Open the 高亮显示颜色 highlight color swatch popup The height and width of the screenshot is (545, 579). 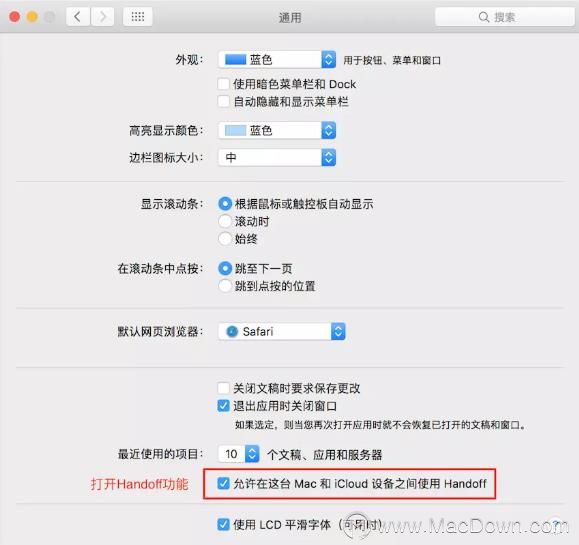point(277,130)
